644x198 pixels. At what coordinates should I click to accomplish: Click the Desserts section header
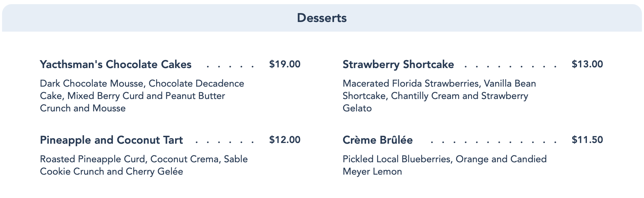(x=322, y=18)
